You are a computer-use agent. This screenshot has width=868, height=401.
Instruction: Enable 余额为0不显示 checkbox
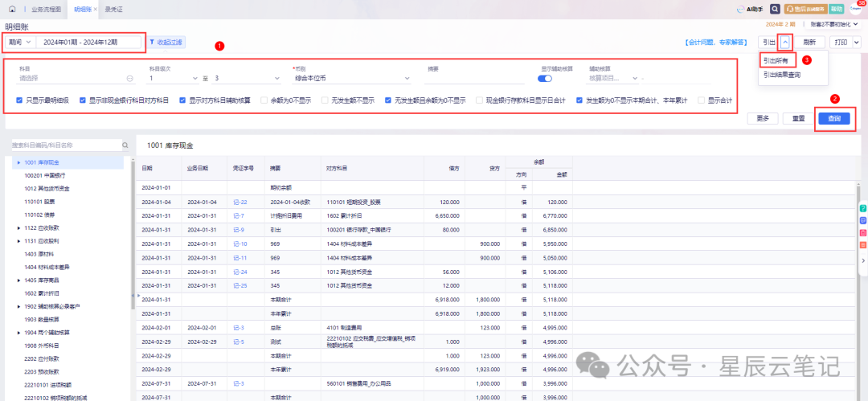click(264, 100)
